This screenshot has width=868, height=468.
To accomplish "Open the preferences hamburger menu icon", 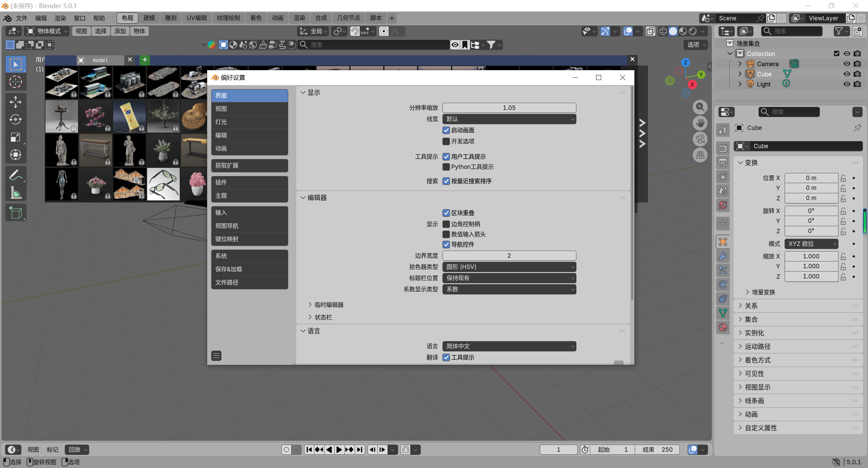I will pyautogui.click(x=216, y=356).
